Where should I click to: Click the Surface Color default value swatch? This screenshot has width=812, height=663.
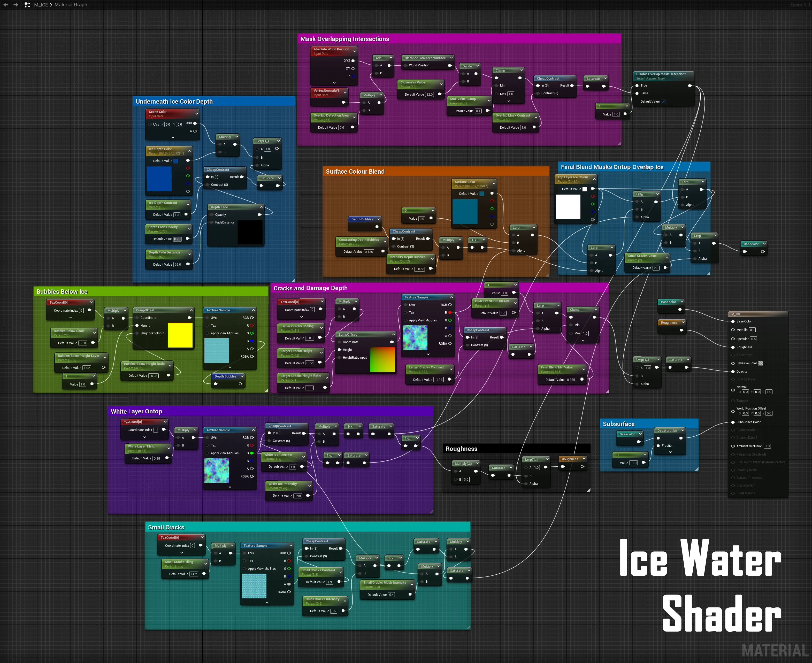482,194
